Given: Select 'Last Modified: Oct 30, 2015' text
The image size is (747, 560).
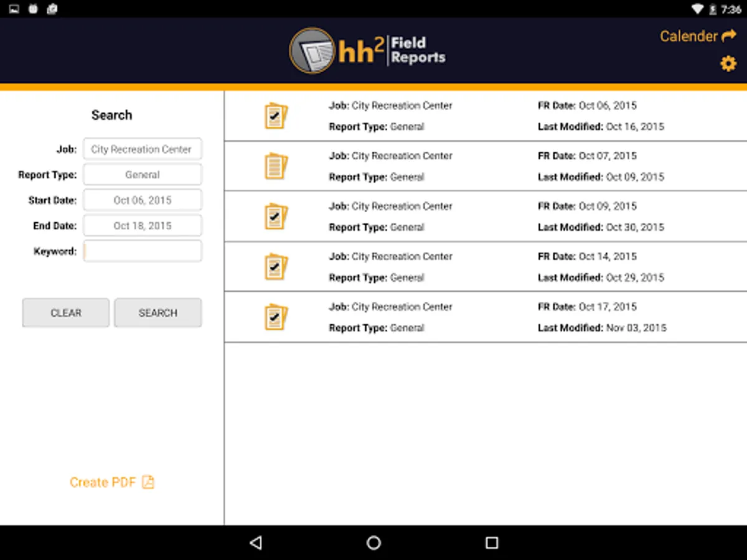Looking at the screenshot, I should tap(601, 227).
